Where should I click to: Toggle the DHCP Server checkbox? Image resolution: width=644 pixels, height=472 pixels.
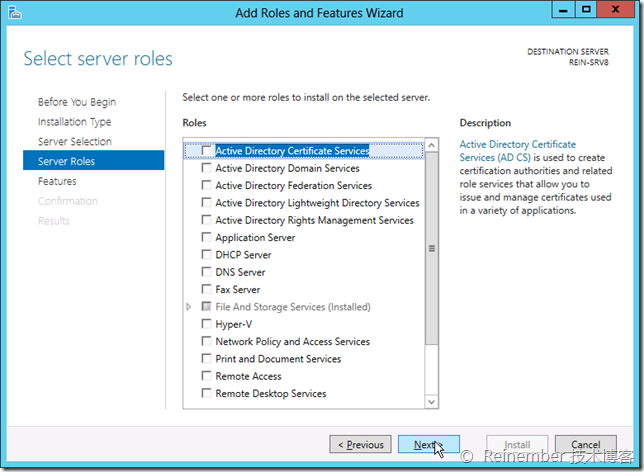[x=207, y=255]
